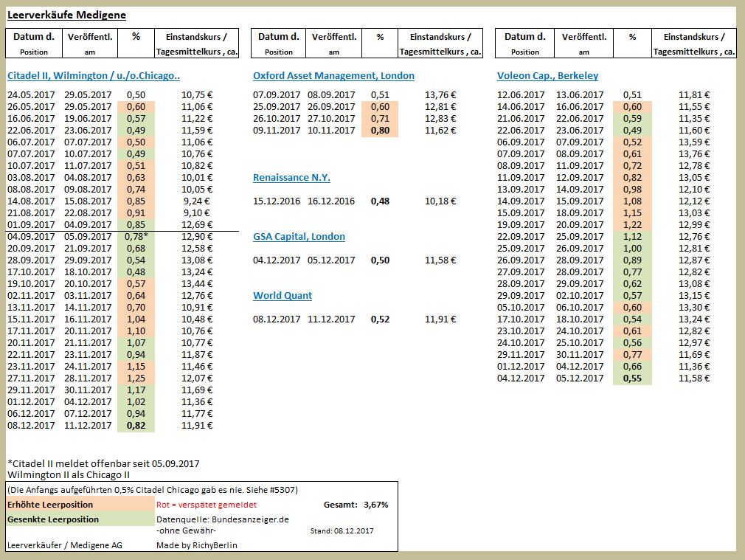Click the World Quant link
The image size is (745, 560).
tap(283, 296)
